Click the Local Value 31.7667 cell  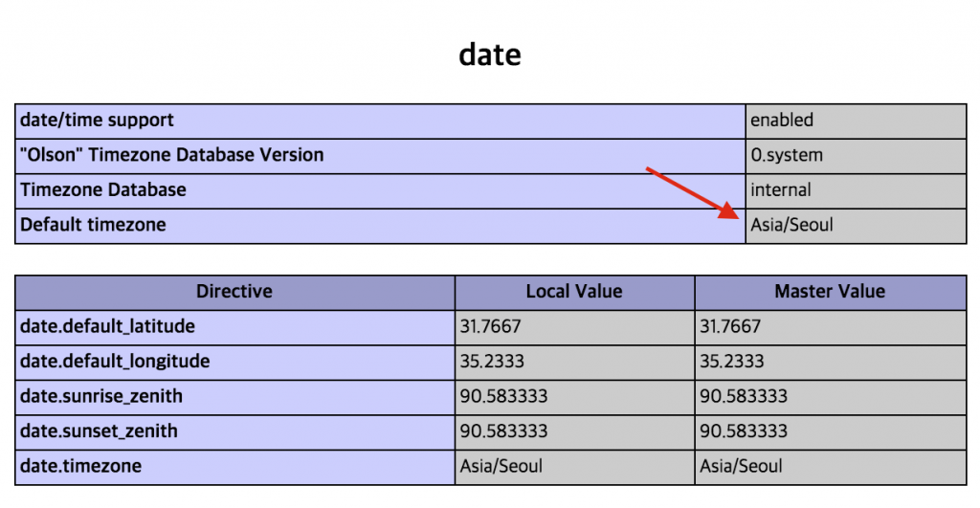tap(574, 327)
